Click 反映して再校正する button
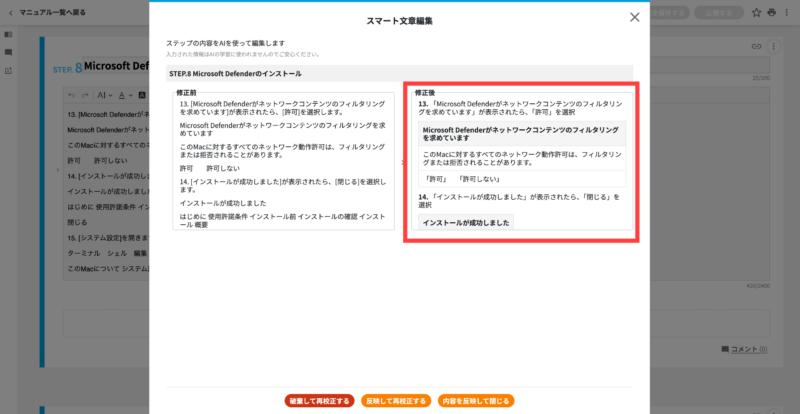This screenshot has width=800, height=414. click(396, 401)
